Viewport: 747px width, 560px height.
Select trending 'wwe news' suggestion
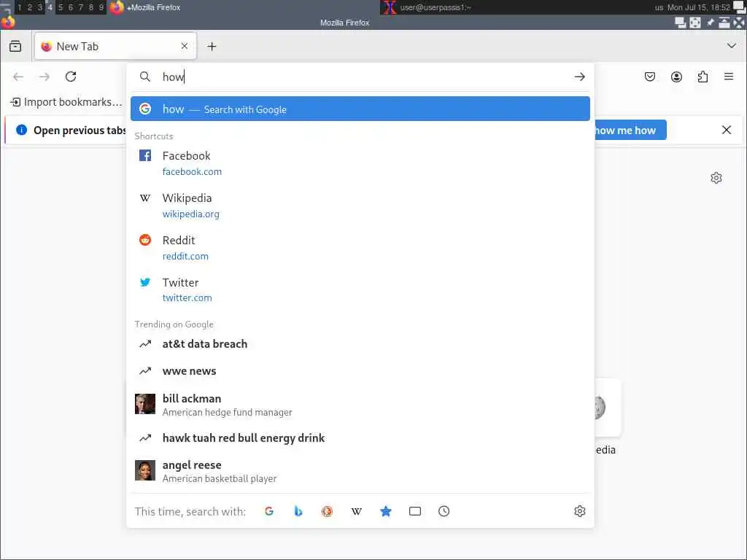tap(360, 371)
